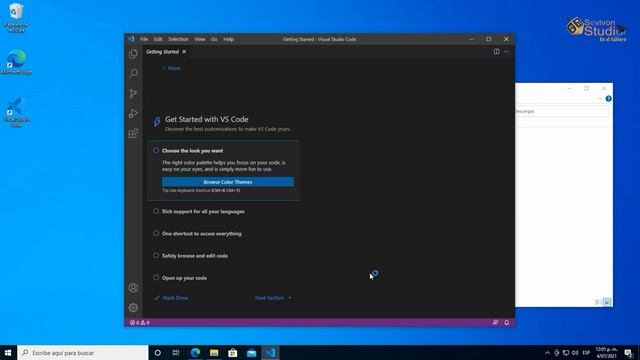
Task: Click network icon in system tray
Action: coord(566,353)
